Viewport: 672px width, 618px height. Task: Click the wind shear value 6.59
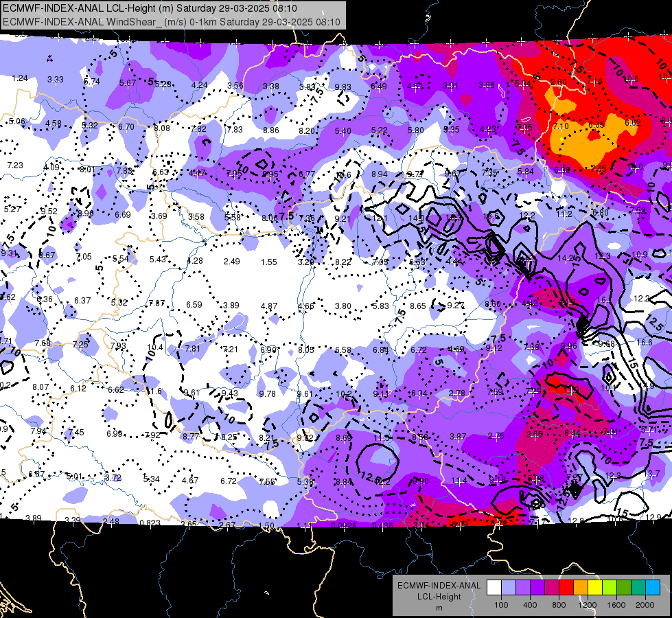click(194, 305)
